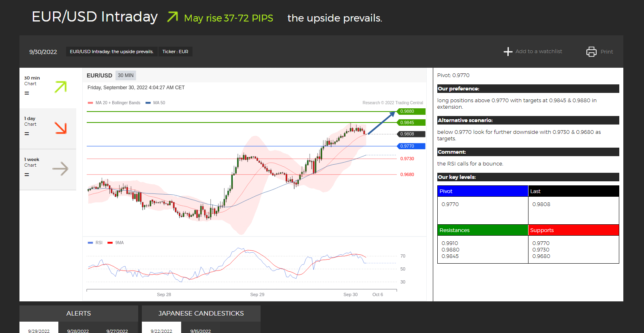Click the Print link text
The image size is (644, 333).
pos(607,52)
